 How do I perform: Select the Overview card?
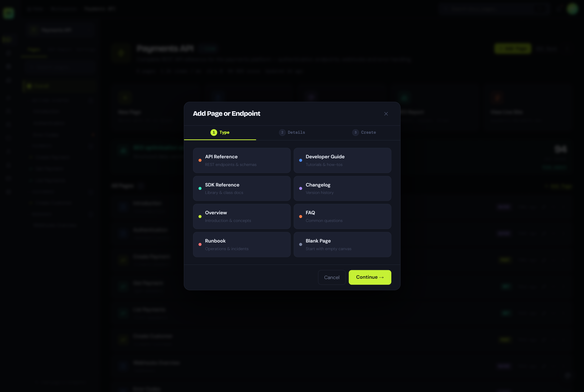(x=241, y=216)
